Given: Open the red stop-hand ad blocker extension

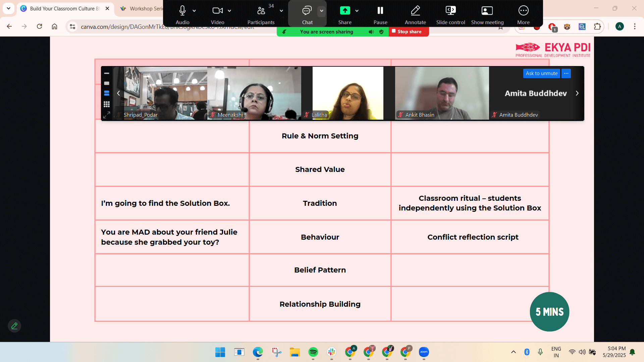Looking at the screenshot, I should [x=552, y=27].
